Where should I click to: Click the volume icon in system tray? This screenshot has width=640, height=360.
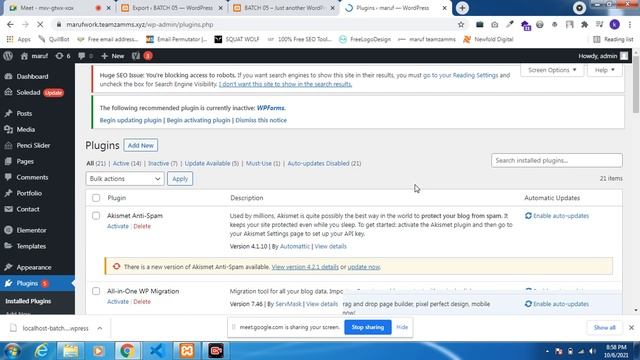(x=592, y=351)
